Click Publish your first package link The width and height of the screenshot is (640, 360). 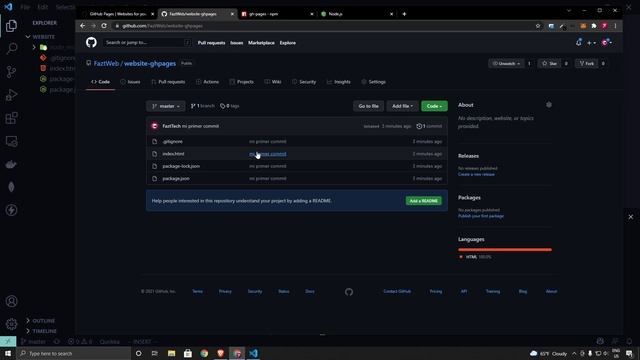(481, 216)
